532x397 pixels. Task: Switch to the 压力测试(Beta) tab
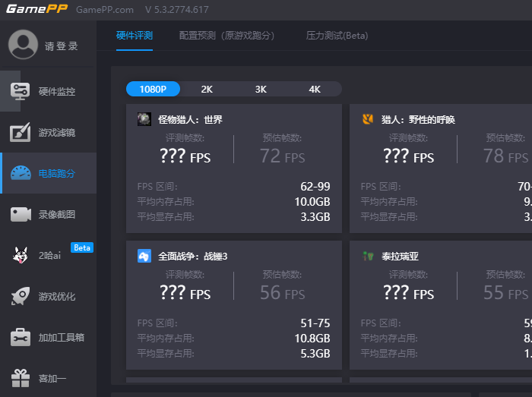[x=337, y=36]
